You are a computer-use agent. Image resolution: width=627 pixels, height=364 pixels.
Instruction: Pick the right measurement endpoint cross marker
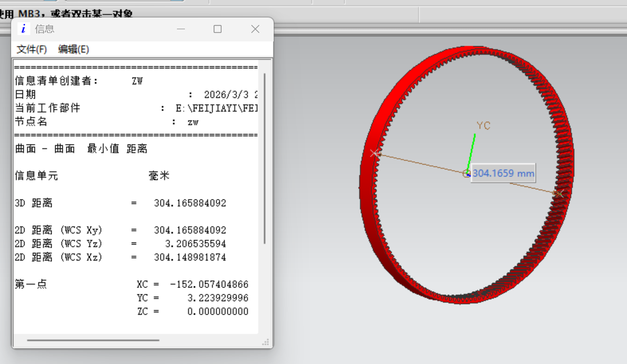[559, 194]
